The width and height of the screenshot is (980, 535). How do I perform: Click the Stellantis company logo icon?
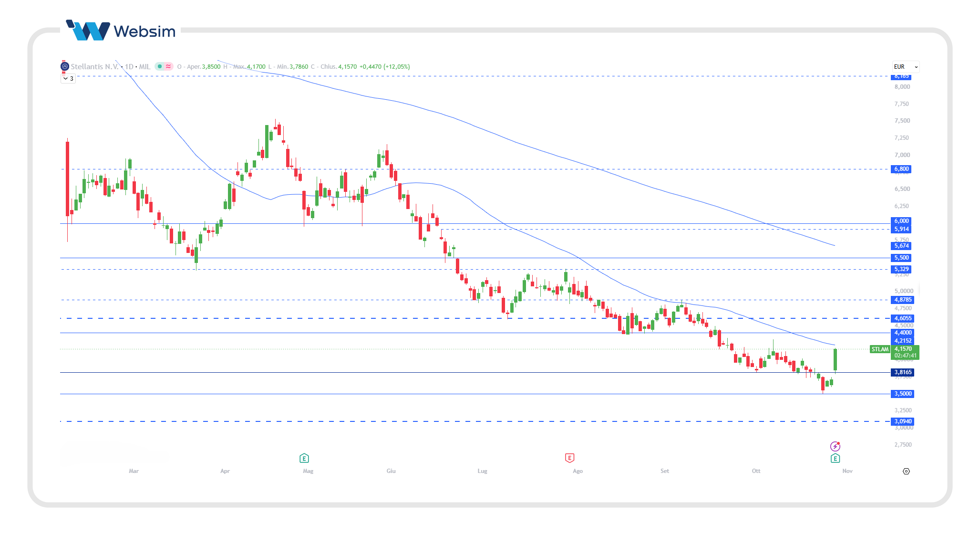coord(65,66)
